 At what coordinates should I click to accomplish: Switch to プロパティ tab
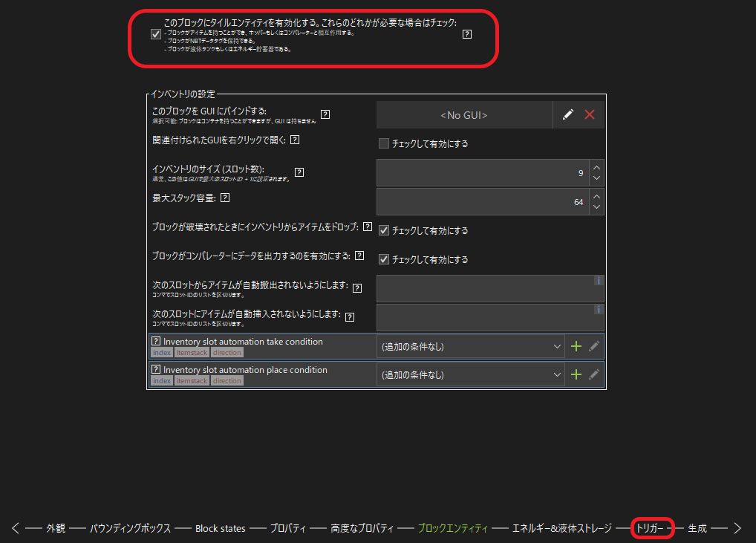click(x=288, y=529)
